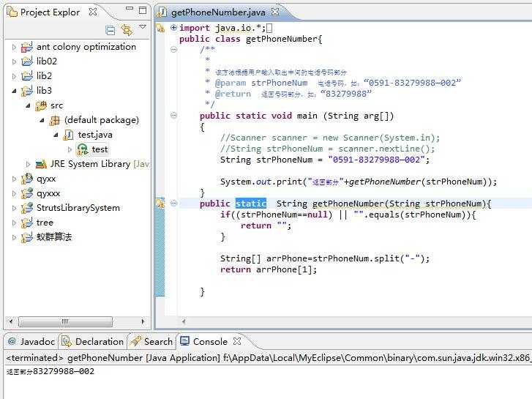Expand the JRE System Library node
This screenshot has width=532, height=399.
pyautogui.click(x=28, y=164)
